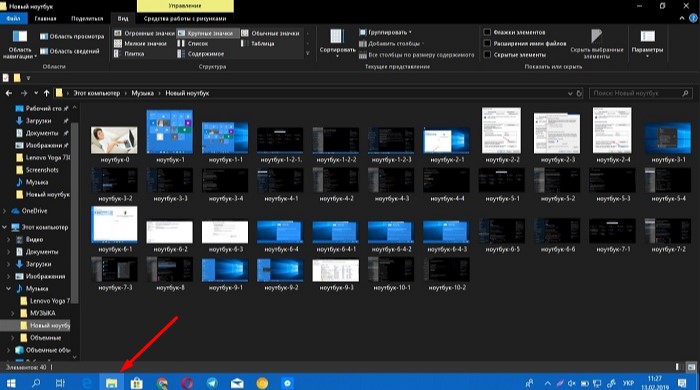Collapse the Музыка tree node
This screenshot has width=700, height=390.
8,289
